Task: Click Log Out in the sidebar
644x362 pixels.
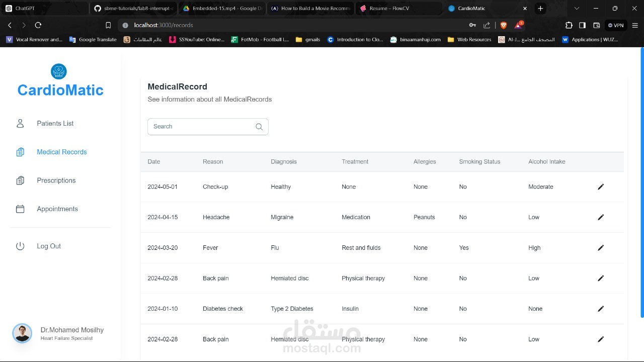Action: coord(49,246)
